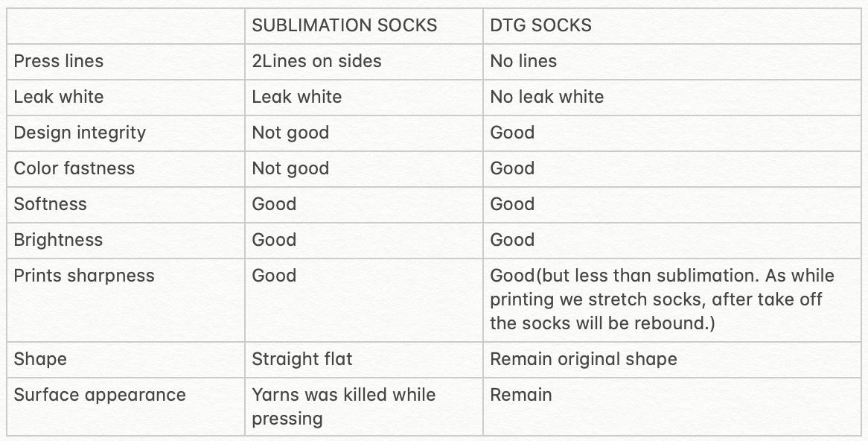
Task: Click the "No leak white" cell
Action: (x=546, y=97)
